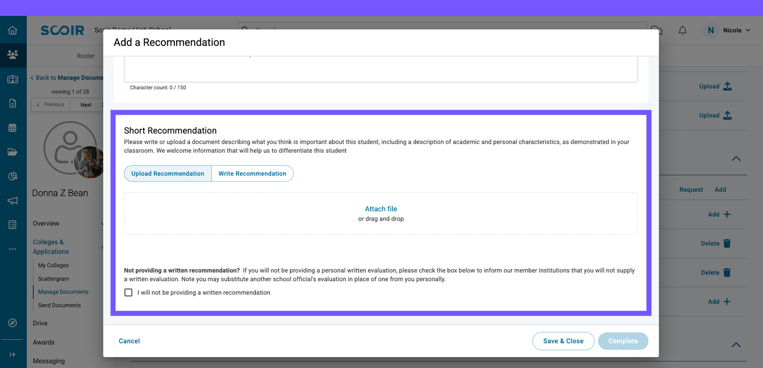Viewport: 763px width, 368px height.
Task: Select the students group icon in the sidebar
Action: [x=13, y=55]
